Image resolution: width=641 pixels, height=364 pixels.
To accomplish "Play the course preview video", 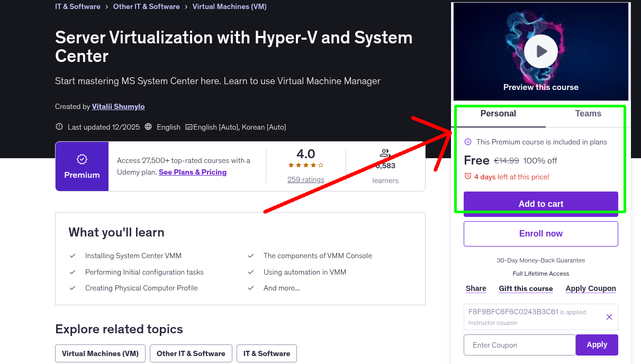I will (x=540, y=51).
